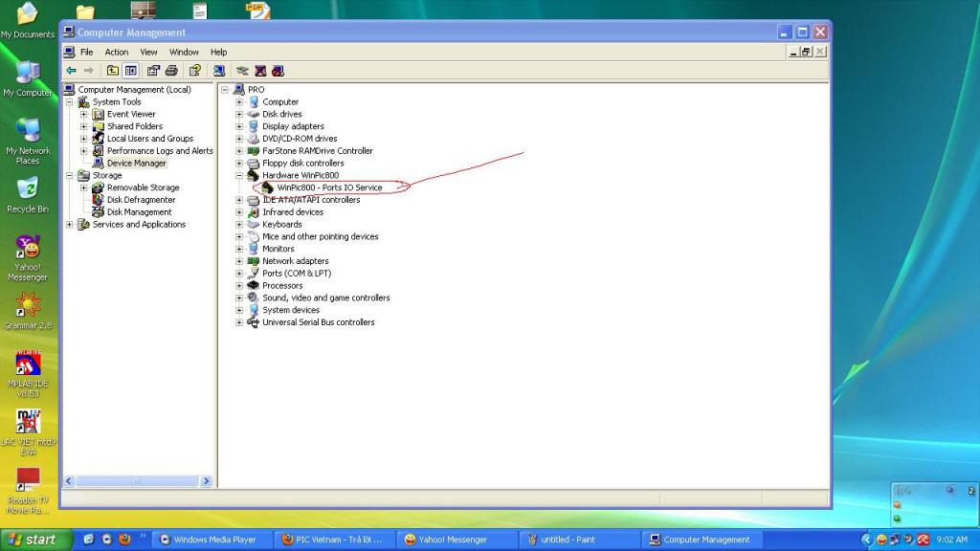Click Internet Explorer quick launch icon
The image size is (980, 551).
point(89,540)
